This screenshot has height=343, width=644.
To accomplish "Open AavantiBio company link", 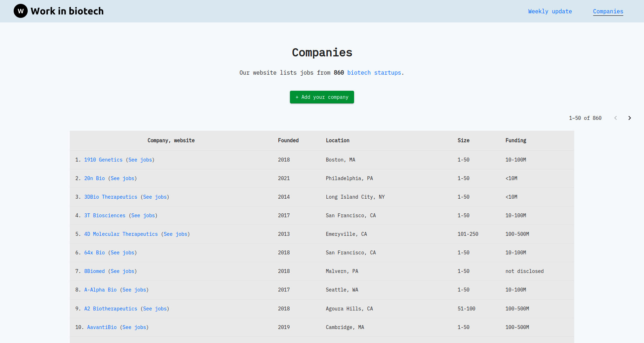I will pos(102,327).
